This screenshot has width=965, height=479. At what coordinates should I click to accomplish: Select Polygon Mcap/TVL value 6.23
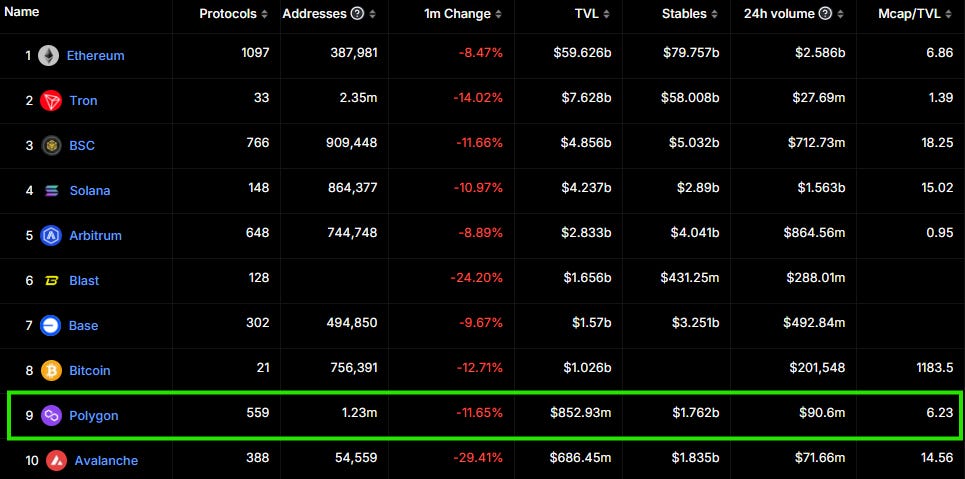[x=940, y=413]
